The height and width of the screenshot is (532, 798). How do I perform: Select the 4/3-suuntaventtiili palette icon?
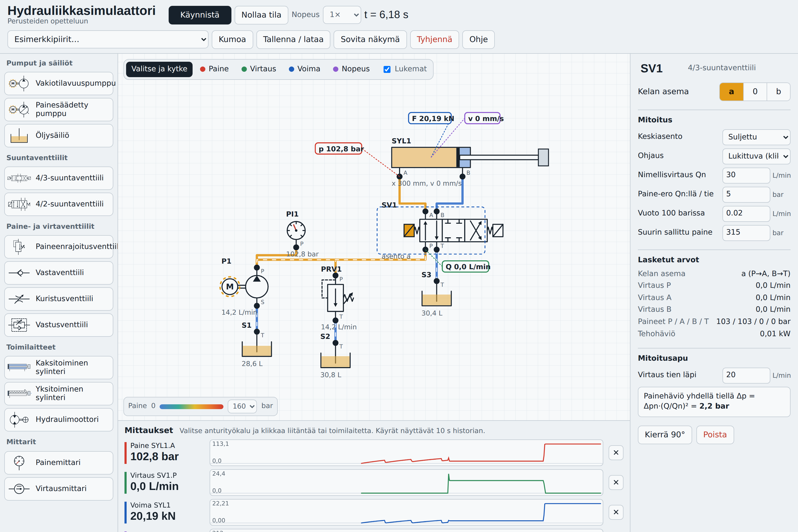[x=19, y=178]
